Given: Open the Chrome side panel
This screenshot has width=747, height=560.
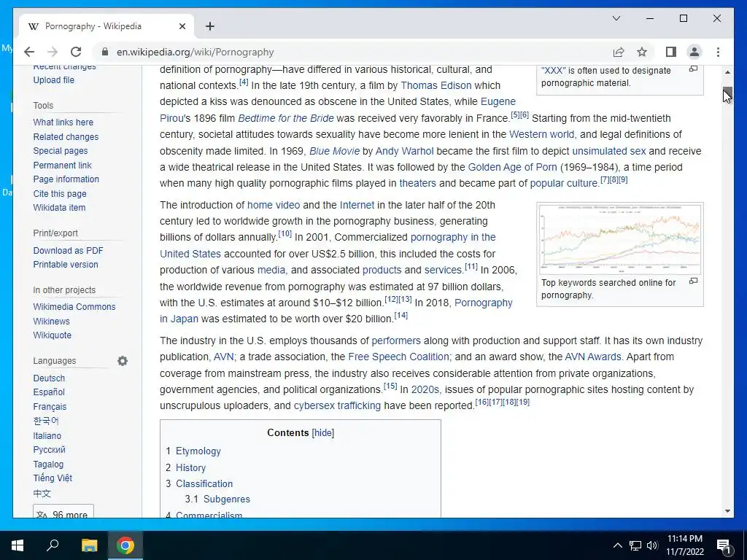Looking at the screenshot, I should click(x=671, y=52).
